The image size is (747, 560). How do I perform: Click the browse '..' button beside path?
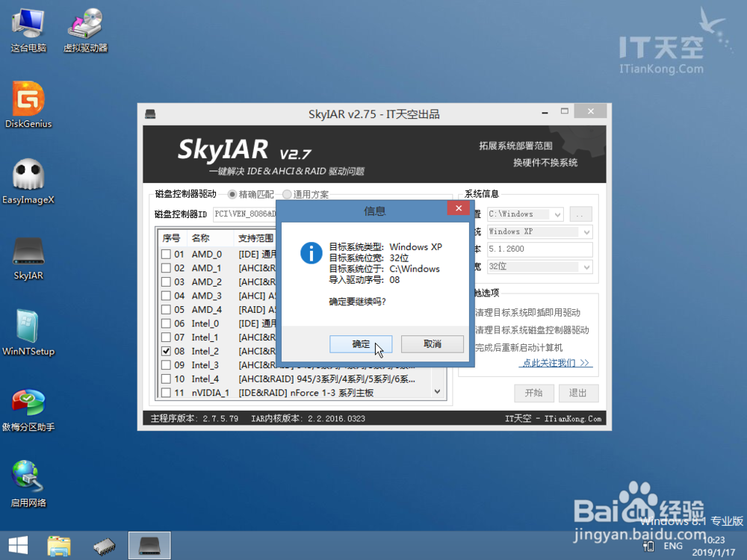[x=580, y=214]
